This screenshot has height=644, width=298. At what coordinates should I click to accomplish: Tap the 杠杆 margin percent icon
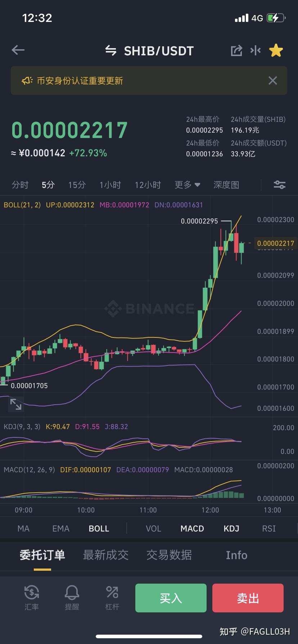coord(112,592)
